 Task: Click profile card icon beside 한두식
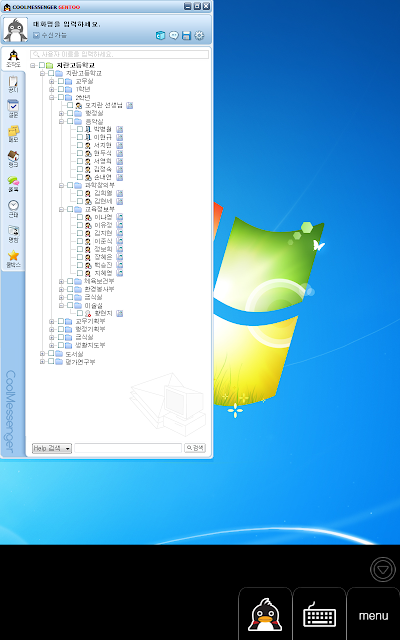[x=119, y=153]
